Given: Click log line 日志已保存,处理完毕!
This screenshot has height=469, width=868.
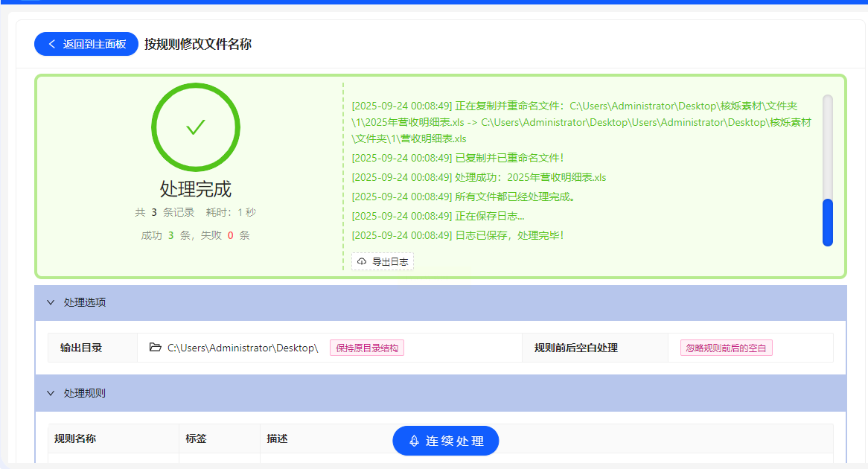Looking at the screenshot, I should (457, 235).
